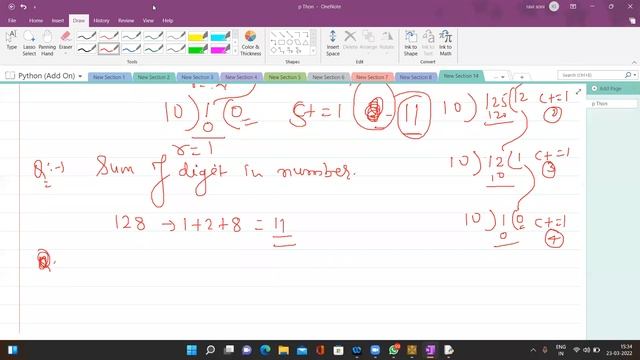Viewport: 640px width, 360px height.
Task: Click into the Search (Ctrl+E) field
Action: 591,75
